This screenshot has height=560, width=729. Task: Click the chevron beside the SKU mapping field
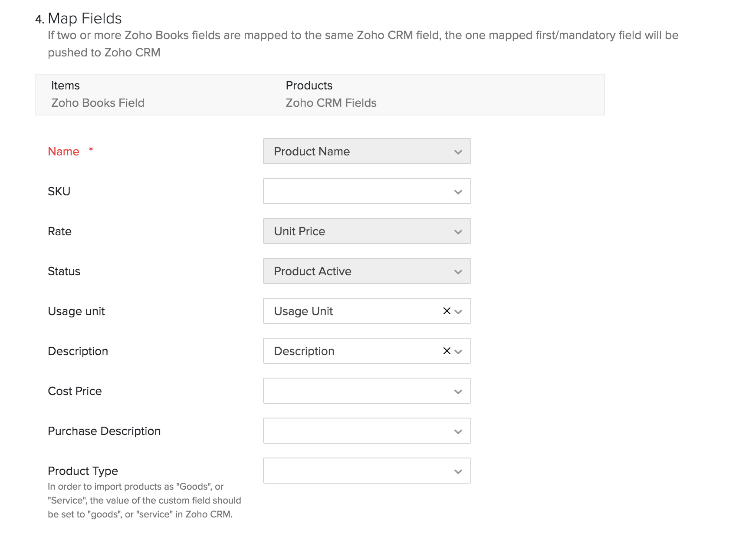(458, 191)
